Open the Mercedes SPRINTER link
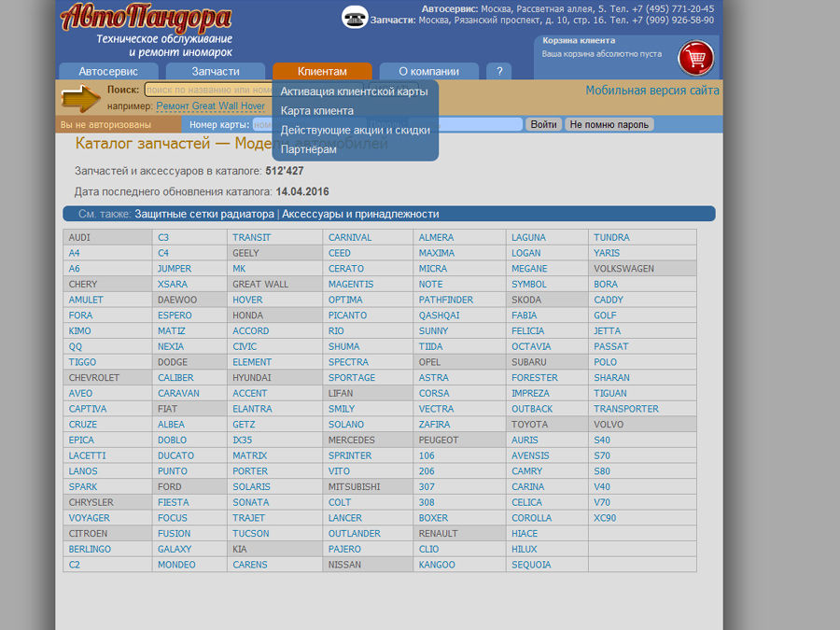 click(x=350, y=455)
